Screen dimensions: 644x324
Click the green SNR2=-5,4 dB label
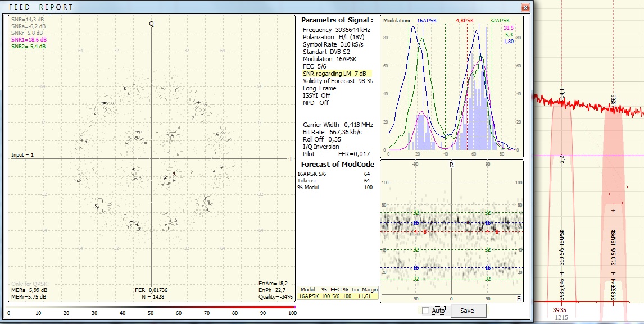[x=29, y=47]
